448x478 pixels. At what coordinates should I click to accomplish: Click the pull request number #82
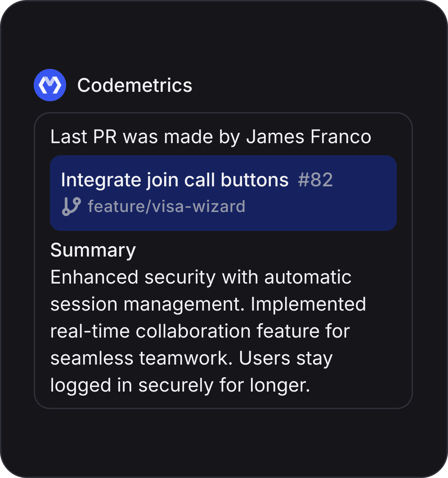coord(315,180)
